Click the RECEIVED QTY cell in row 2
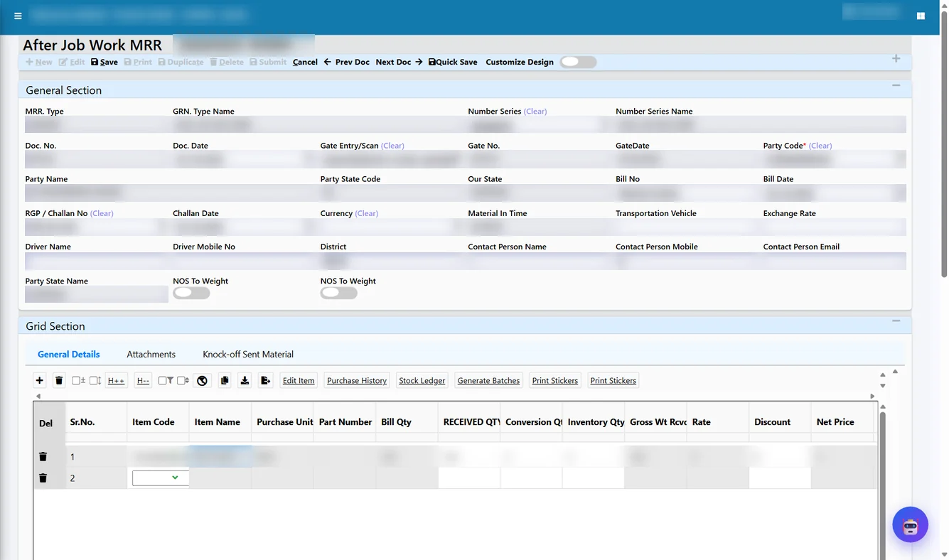Screen dimensions: 949x560 click(x=469, y=478)
